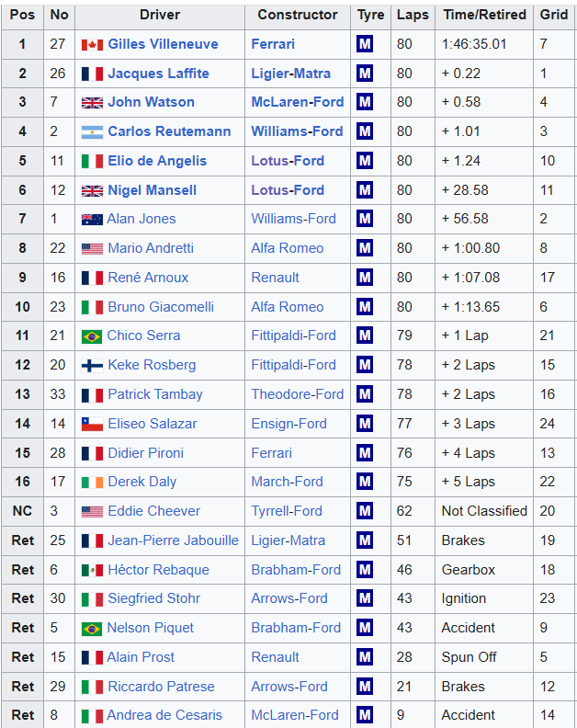Click the Finnish flag beside Keke Rosberg
The height and width of the screenshot is (728, 577).
[92, 366]
